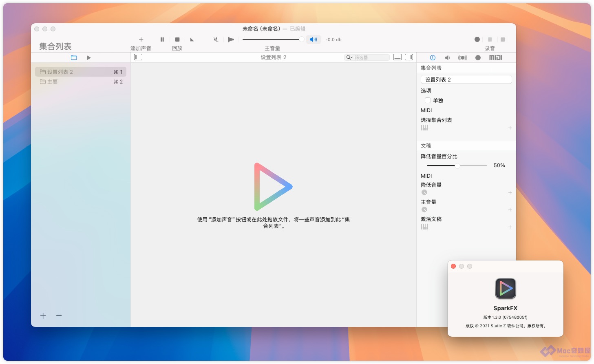Click the 设置列表 2 title in the center header

[274, 57]
